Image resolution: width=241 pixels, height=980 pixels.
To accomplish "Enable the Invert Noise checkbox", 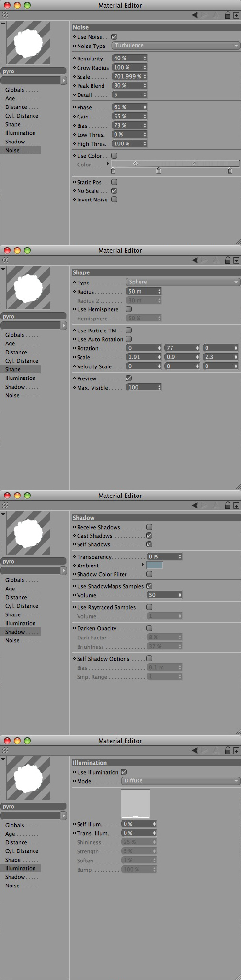I will (x=114, y=200).
